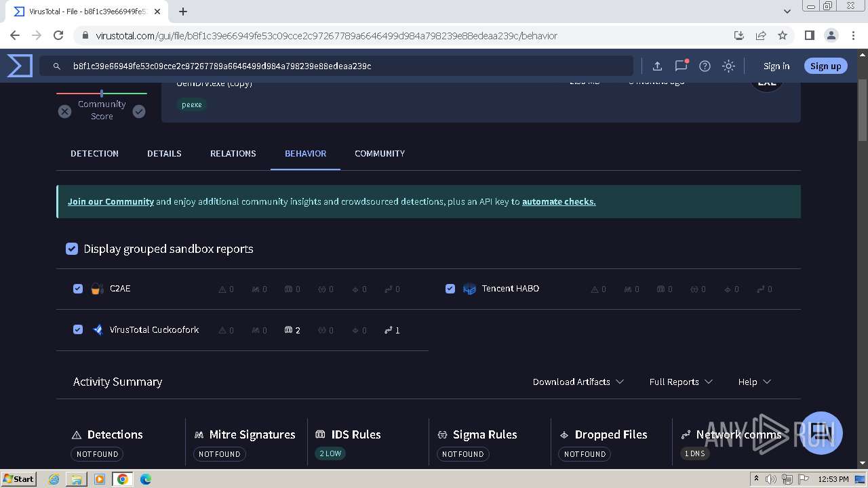868x488 pixels.
Task: Click the Windows Start button
Action: (18, 479)
